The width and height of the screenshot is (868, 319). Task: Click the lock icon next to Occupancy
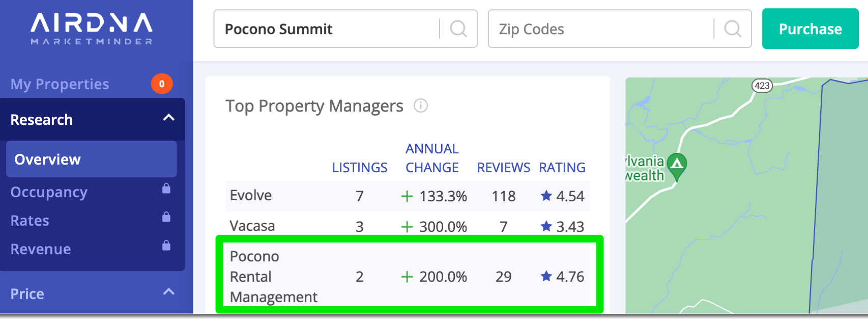tap(166, 189)
